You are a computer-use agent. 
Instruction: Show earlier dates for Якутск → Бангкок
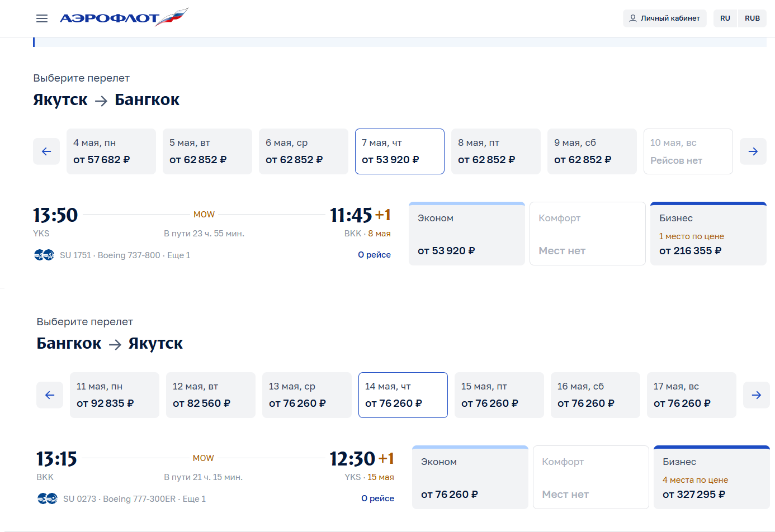46,151
